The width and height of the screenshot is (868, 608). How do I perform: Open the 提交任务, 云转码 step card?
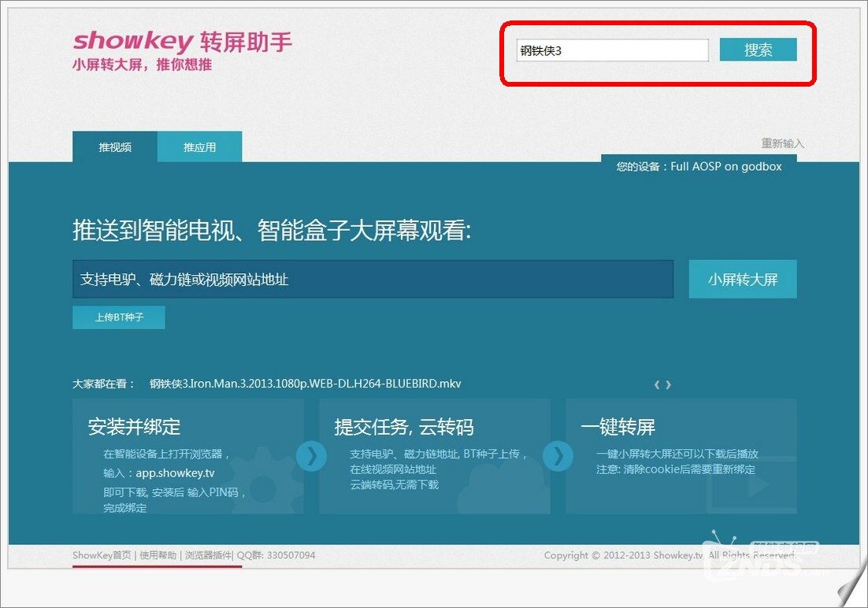click(x=435, y=456)
